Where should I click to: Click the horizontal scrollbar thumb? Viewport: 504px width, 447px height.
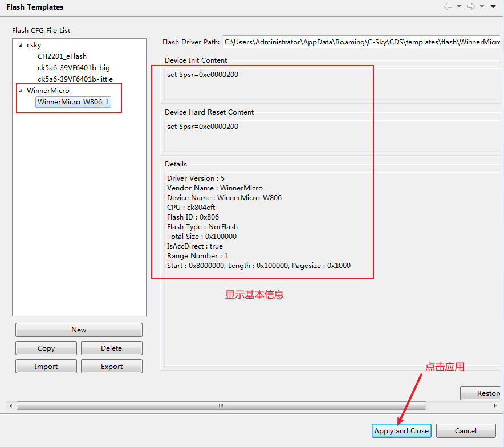pyautogui.click(x=221, y=405)
